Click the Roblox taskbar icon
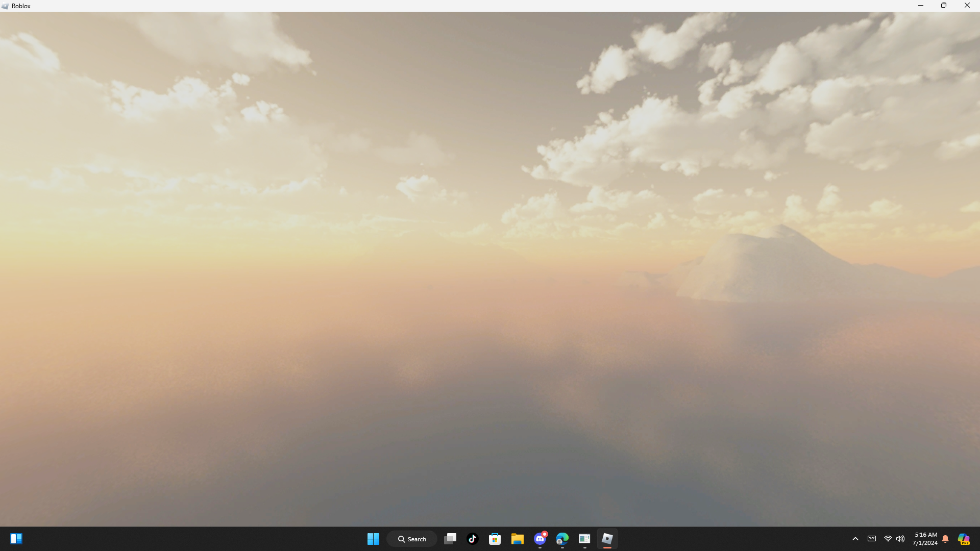980x551 pixels. coord(607,539)
